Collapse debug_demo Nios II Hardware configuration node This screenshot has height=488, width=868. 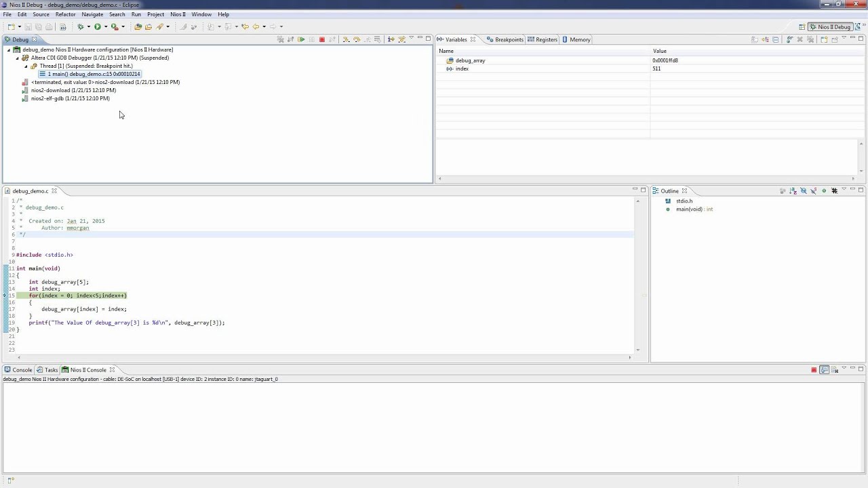point(9,49)
